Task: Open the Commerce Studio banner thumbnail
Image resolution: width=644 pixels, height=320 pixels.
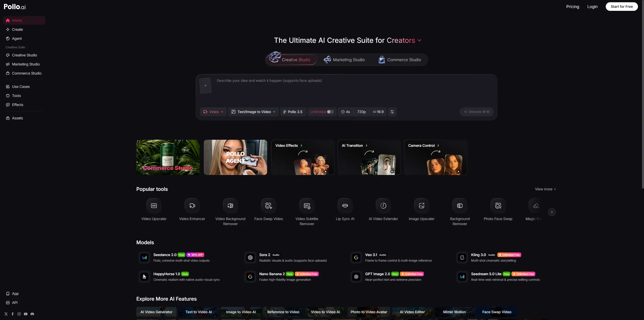Action: coord(168,157)
